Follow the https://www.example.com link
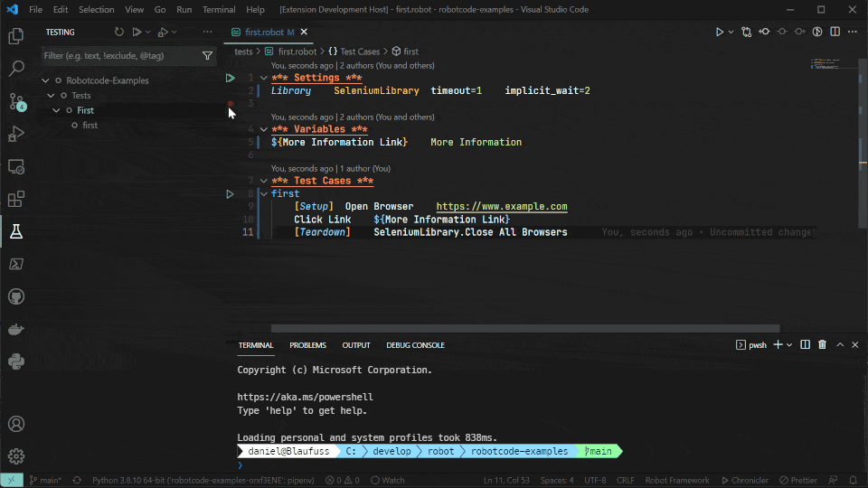This screenshot has width=868, height=488. coord(502,206)
